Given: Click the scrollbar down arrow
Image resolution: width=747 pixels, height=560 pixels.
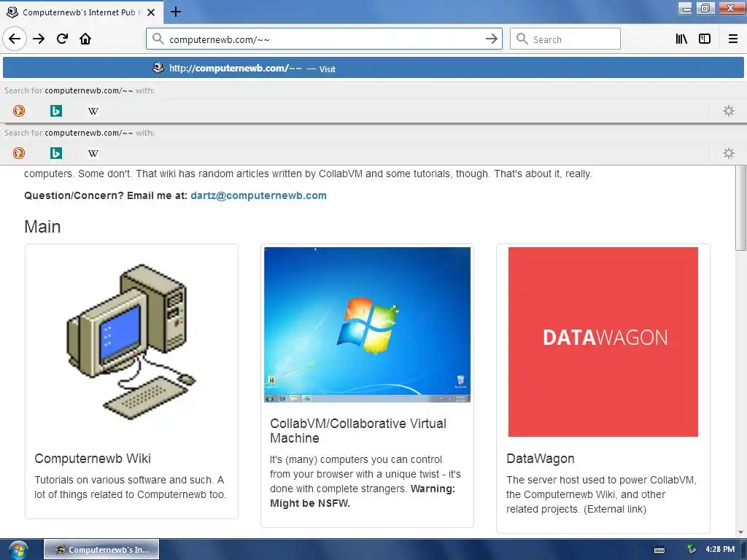Looking at the screenshot, I should pyautogui.click(x=741, y=532).
